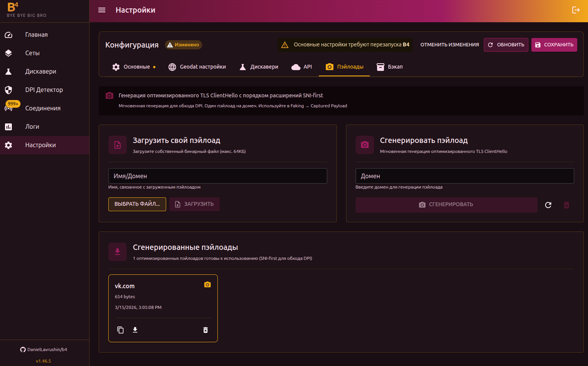
Task: Click Отменить изменения
Action: (x=449, y=45)
